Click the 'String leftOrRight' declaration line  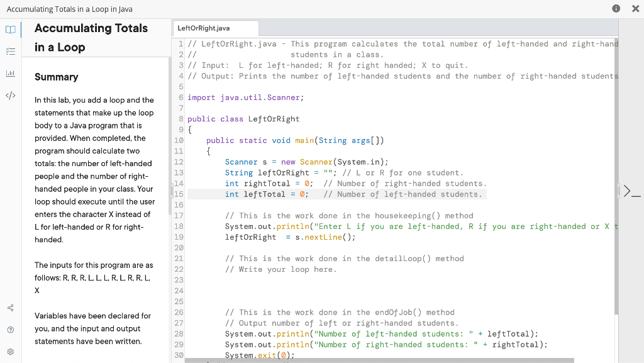(344, 173)
